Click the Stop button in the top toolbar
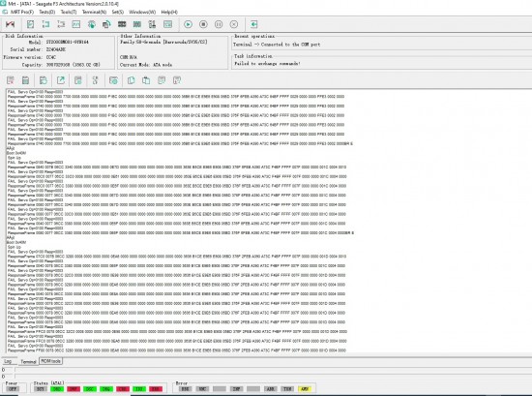The image size is (532, 396). (x=203, y=24)
